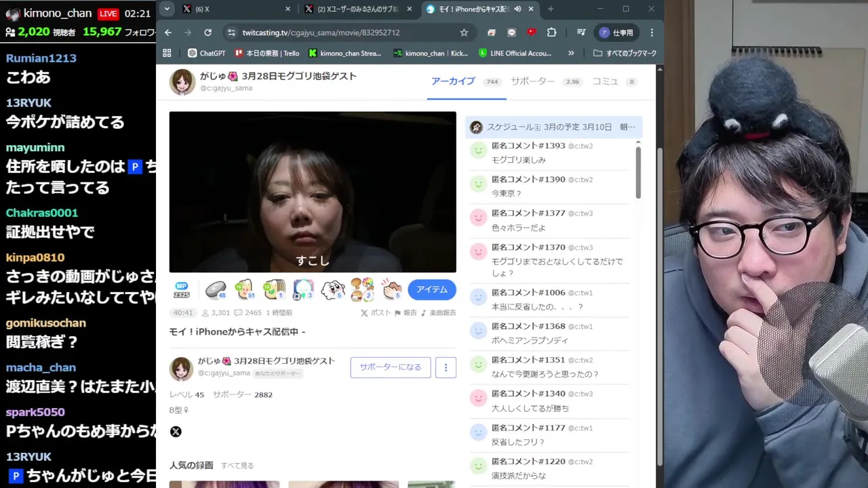The width and height of the screenshot is (868, 488).
Task: Click the comment ボヘミアンラプソディ
Action: click(x=530, y=340)
